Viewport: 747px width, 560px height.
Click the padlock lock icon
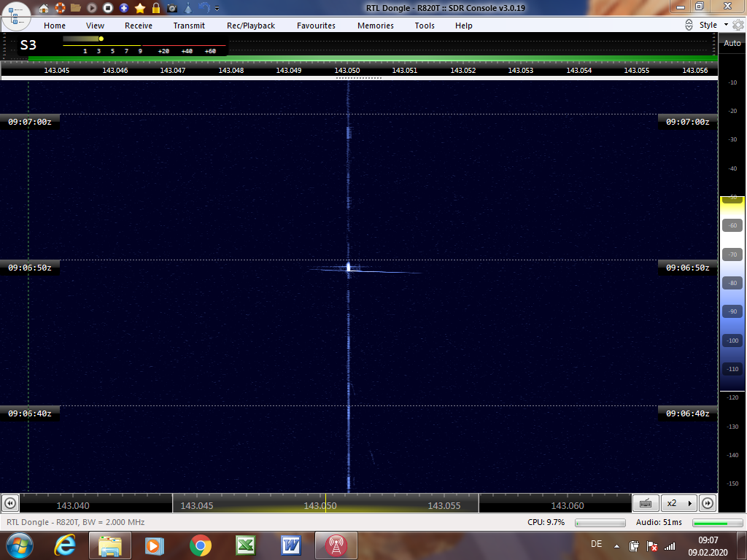click(156, 8)
